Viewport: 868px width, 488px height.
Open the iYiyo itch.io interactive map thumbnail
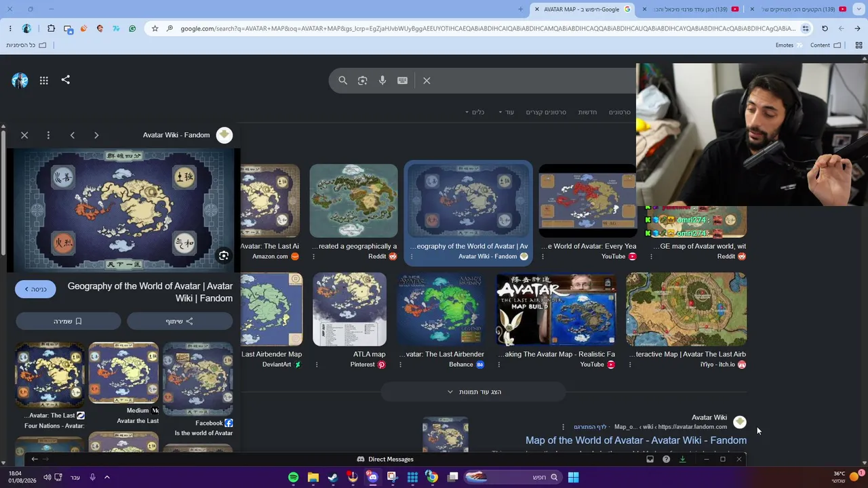[686, 310]
